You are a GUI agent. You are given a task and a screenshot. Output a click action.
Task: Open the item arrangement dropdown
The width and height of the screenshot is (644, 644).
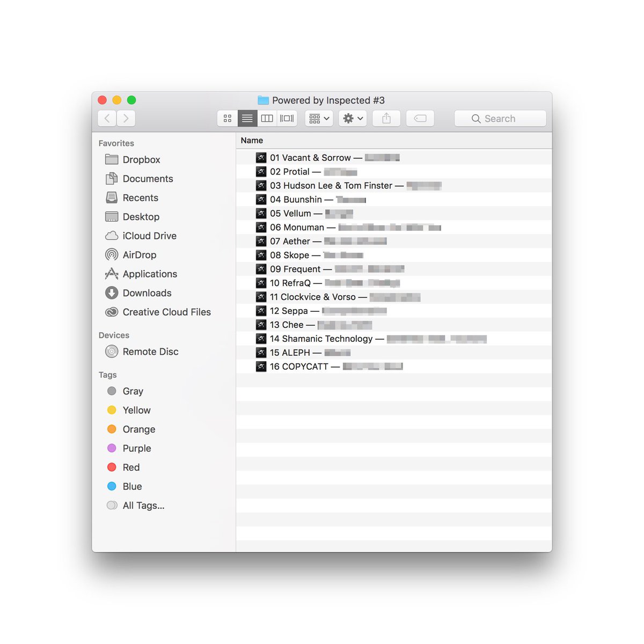[318, 118]
